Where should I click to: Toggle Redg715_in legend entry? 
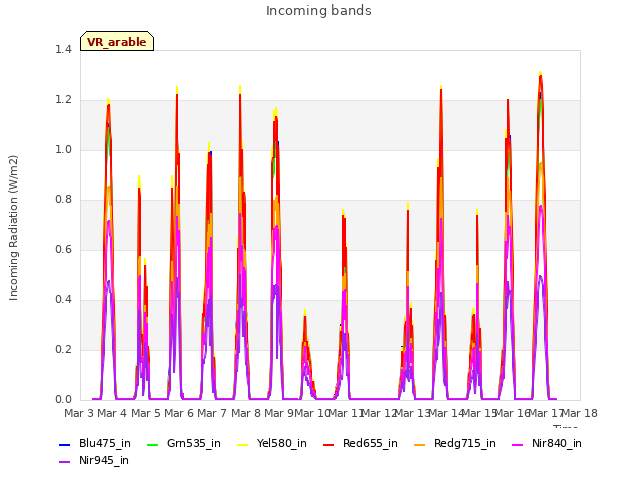(x=455, y=443)
